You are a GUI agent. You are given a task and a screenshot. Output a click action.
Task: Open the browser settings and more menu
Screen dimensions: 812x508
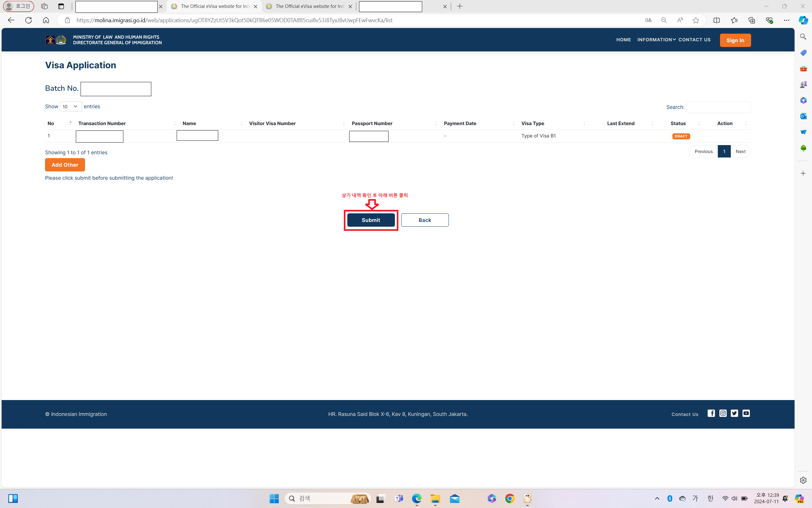point(787,20)
